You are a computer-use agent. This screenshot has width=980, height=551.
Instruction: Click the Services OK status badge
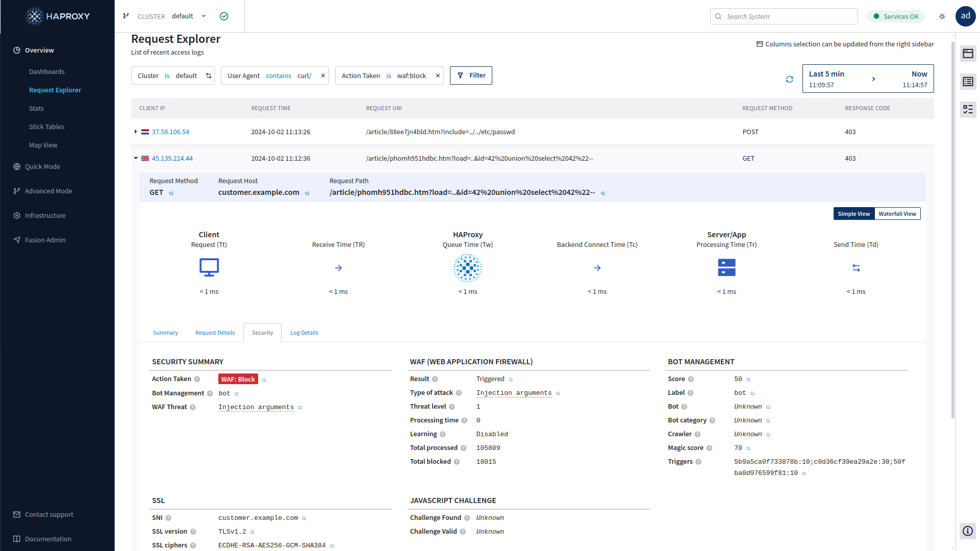pyautogui.click(x=896, y=16)
